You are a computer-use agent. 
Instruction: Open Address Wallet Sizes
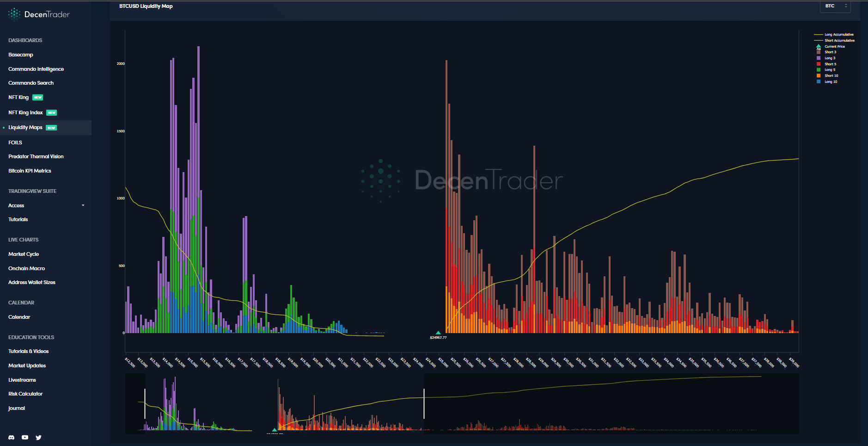32,282
